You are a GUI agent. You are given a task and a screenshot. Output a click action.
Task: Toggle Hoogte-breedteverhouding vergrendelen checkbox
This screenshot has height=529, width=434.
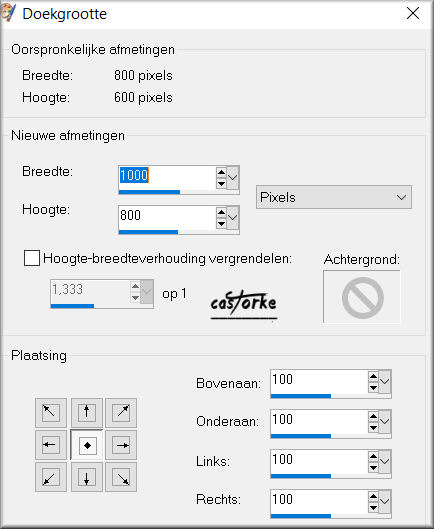coord(32,258)
